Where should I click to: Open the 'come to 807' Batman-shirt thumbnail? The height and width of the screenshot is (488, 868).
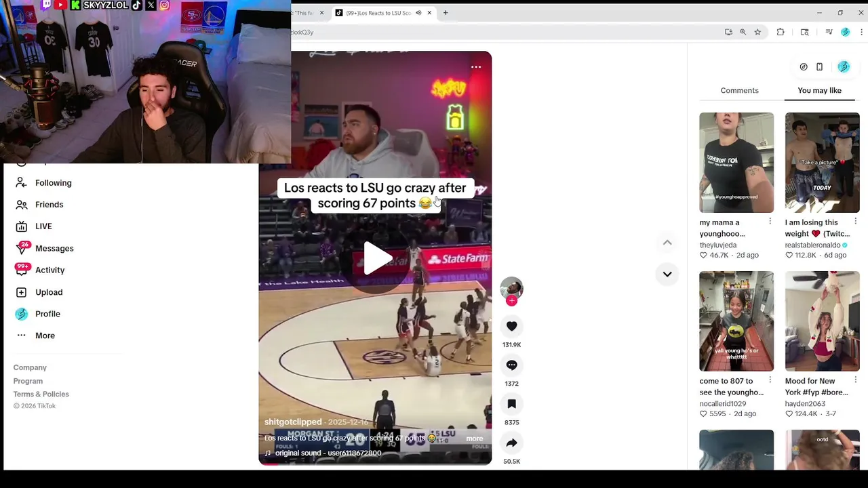tap(736, 321)
